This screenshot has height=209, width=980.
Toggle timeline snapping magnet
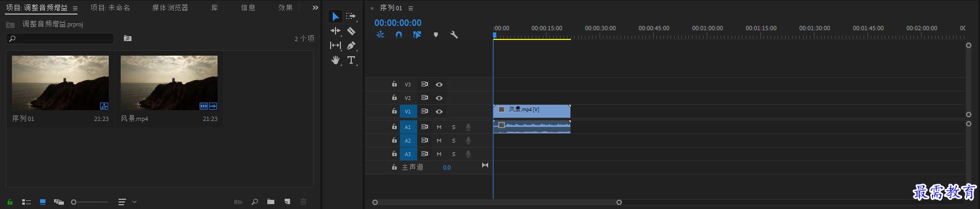click(399, 35)
